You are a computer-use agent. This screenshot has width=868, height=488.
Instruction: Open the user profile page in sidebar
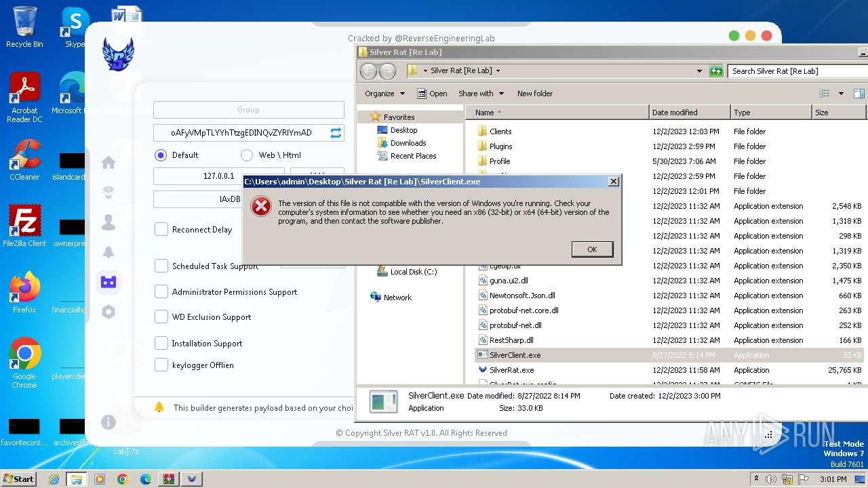(108, 222)
